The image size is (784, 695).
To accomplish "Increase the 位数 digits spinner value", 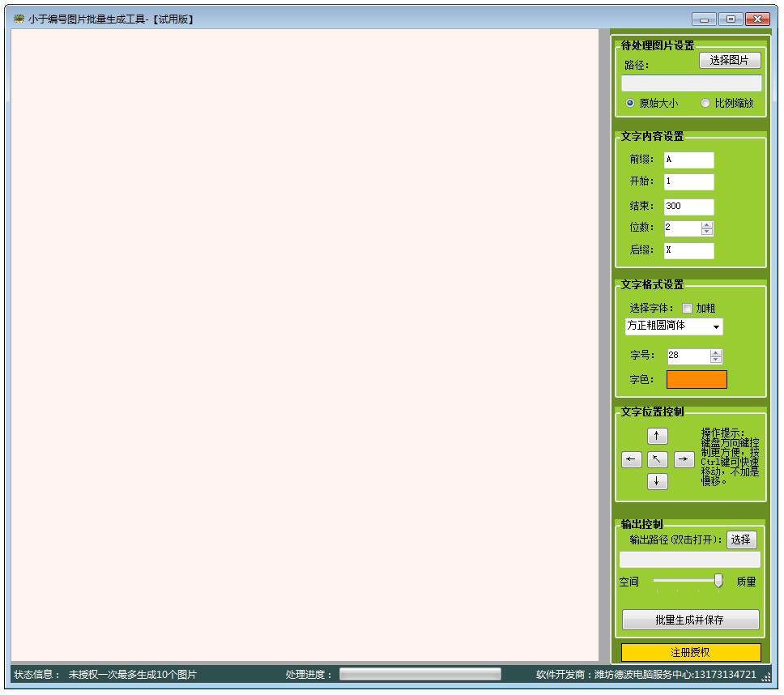I will click(706, 225).
